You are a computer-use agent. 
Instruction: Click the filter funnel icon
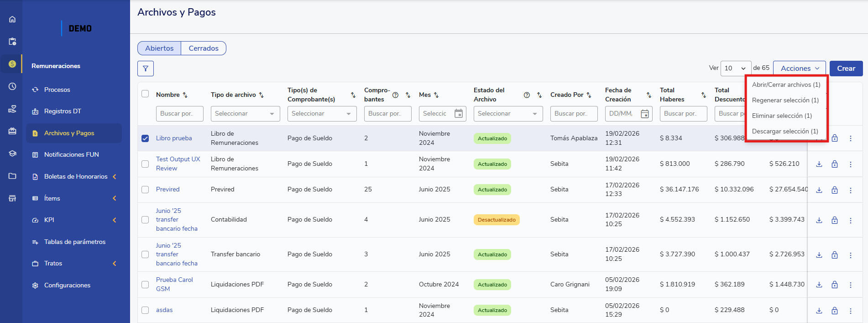point(146,69)
